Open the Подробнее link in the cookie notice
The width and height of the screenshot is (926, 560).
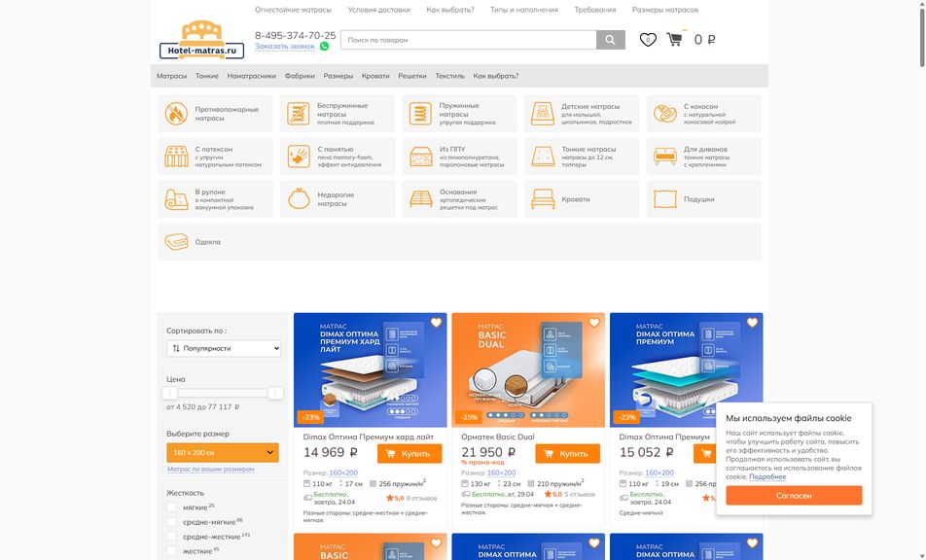click(x=767, y=476)
